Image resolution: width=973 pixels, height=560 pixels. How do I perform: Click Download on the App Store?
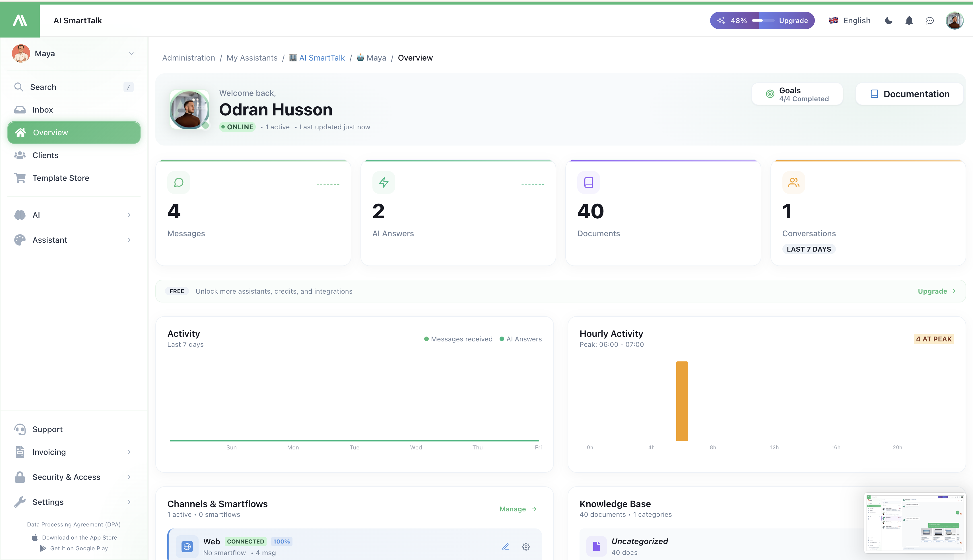(x=74, y=537)
